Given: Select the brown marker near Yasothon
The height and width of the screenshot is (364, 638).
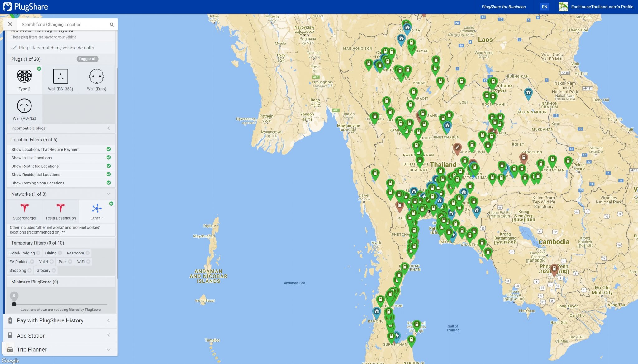Looking at the screenshot, I should pyautogui.click(x=524, y=158).
